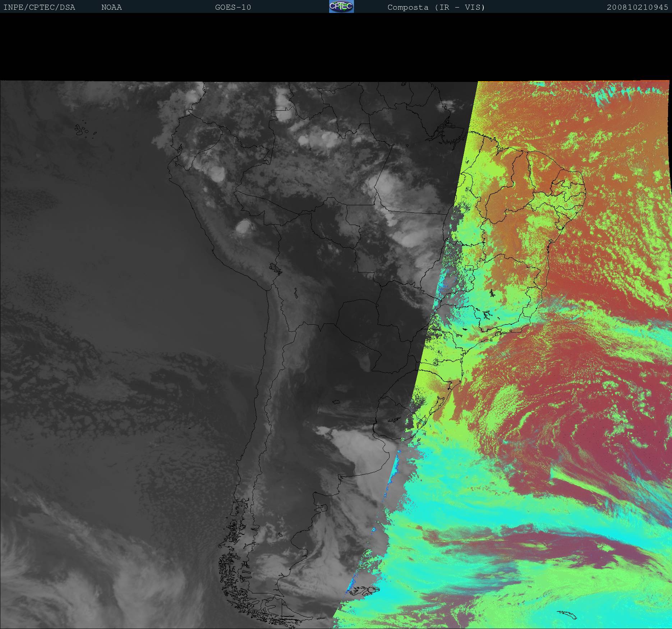Click the small Distrito Federal outline in Brazil

(x=469, y=268)
